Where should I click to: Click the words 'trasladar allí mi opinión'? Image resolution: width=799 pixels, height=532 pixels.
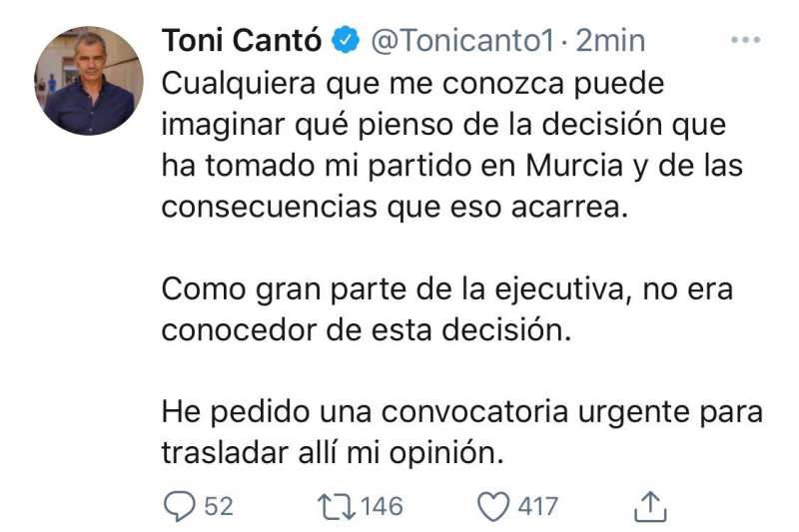point(333,453)
